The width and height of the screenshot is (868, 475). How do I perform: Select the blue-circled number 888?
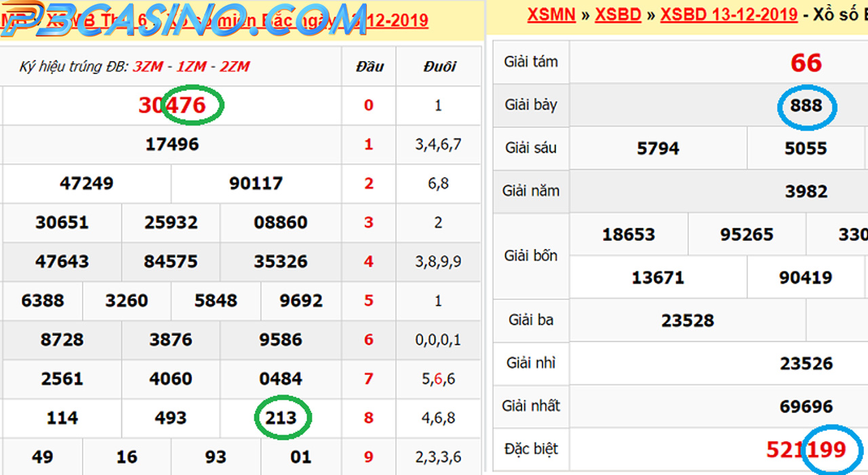point(806,106)
